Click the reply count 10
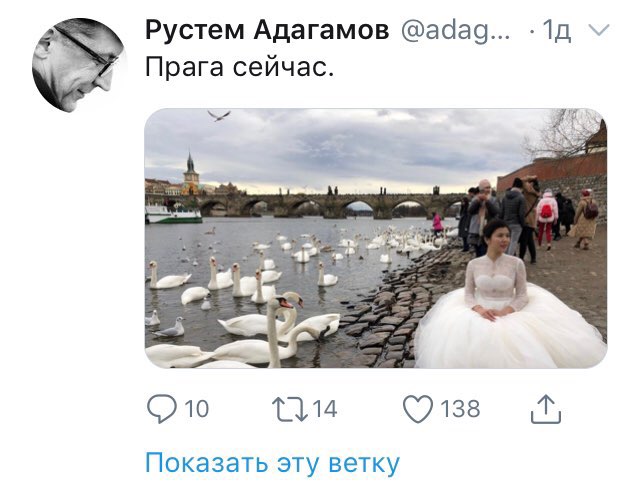 click(197, 409)
